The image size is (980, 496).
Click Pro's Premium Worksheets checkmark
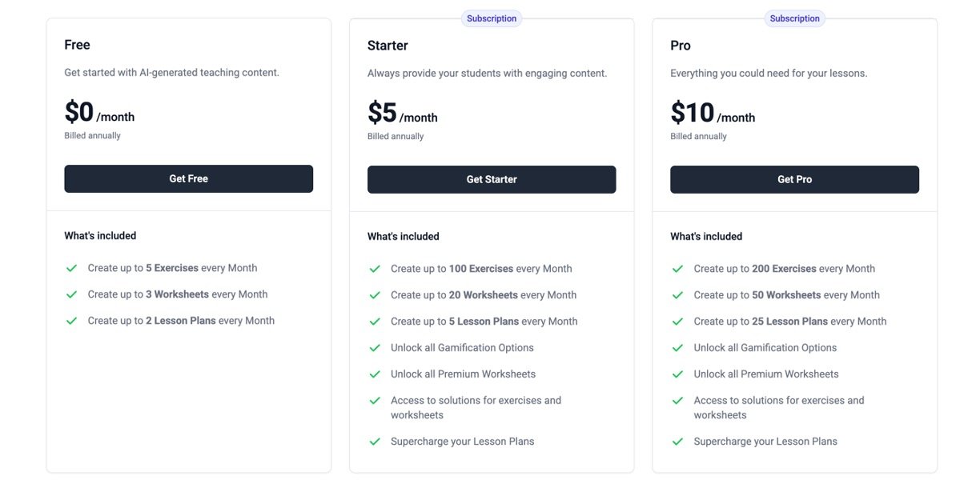[677, 375]
